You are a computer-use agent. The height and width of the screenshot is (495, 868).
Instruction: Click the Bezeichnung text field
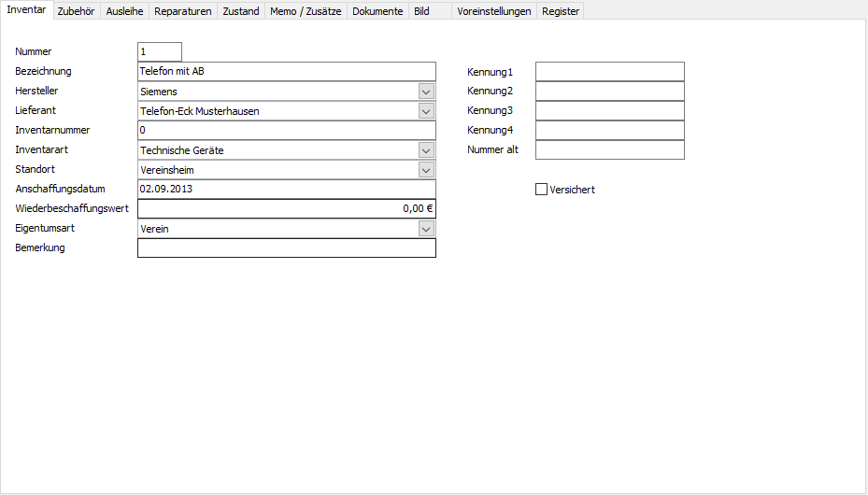click(286, 72)
